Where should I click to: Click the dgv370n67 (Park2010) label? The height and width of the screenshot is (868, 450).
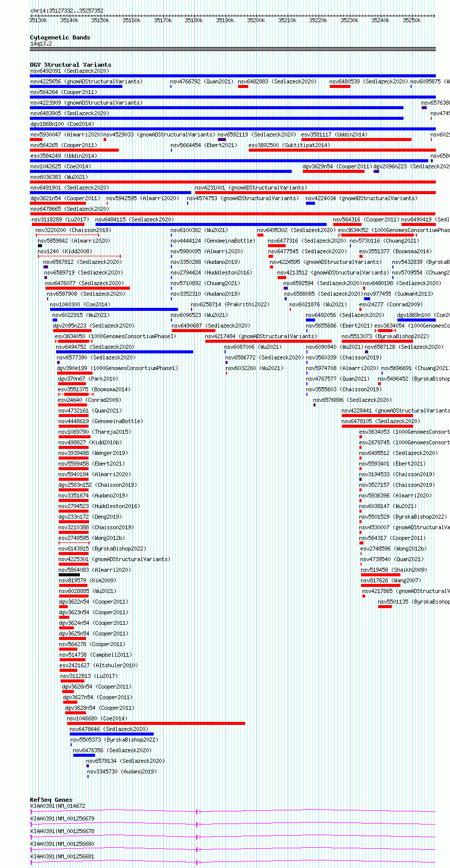[88, 379]
